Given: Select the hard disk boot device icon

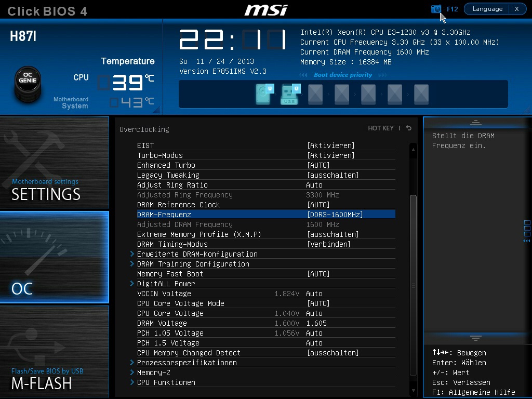Looking at the screenshot, I should tap(264, 94).
